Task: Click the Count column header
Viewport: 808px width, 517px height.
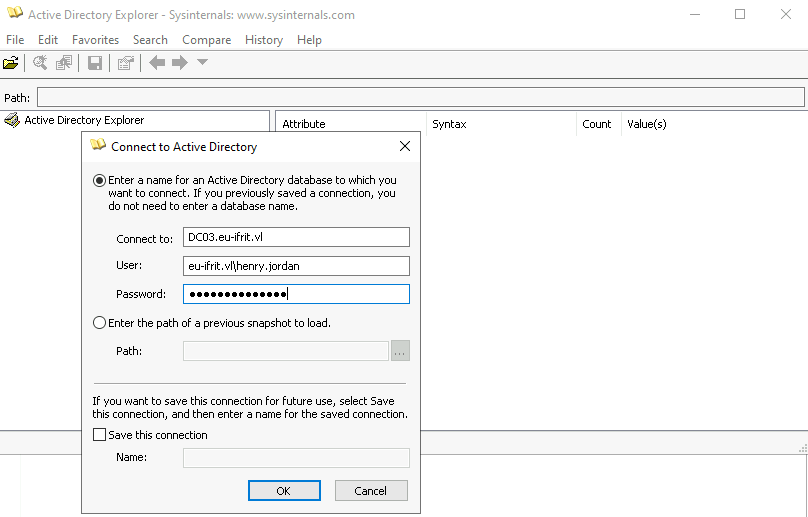Action: (599, 124)
